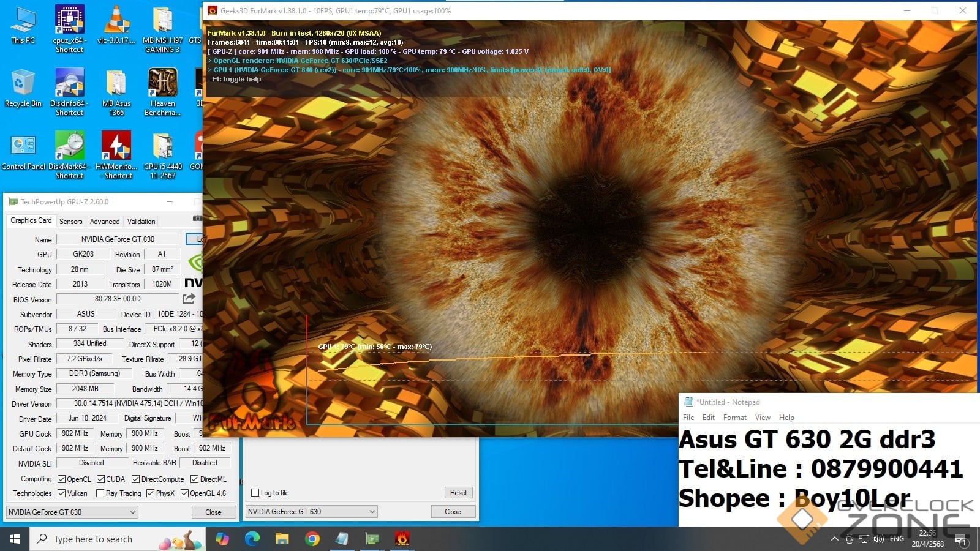This screenshot has height=551, width=980.
Task: Open Google Chrome from the taskbar
Action: pyautogui.click(x=312, y=539)
